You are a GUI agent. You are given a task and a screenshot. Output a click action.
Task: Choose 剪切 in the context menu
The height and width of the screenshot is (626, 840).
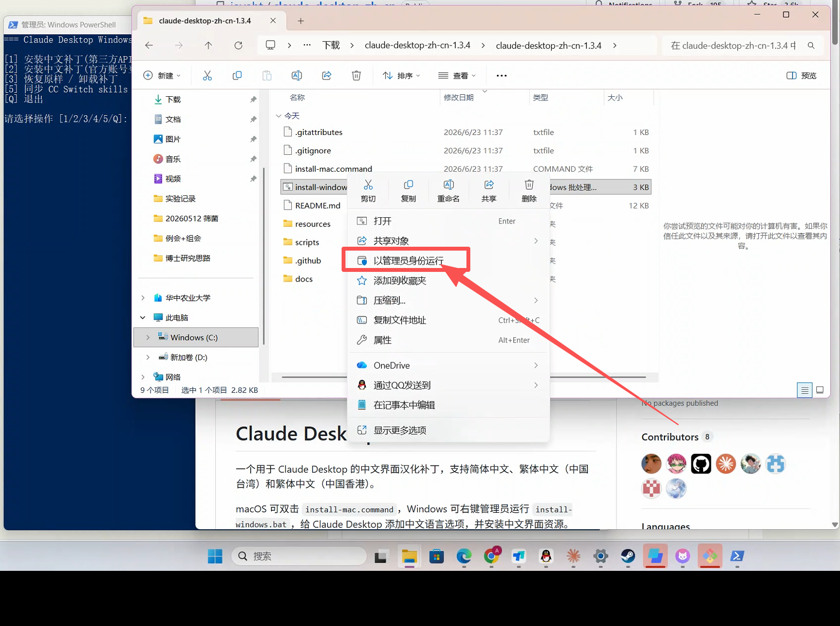(x=368, y=191)
